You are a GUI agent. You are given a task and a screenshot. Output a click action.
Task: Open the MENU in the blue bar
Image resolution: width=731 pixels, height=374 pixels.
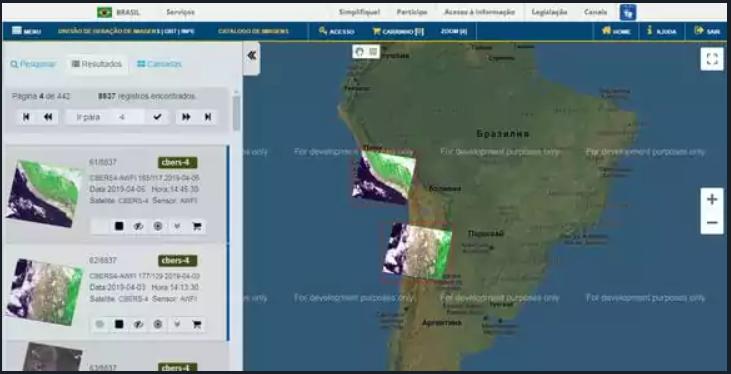coord(27,31)
